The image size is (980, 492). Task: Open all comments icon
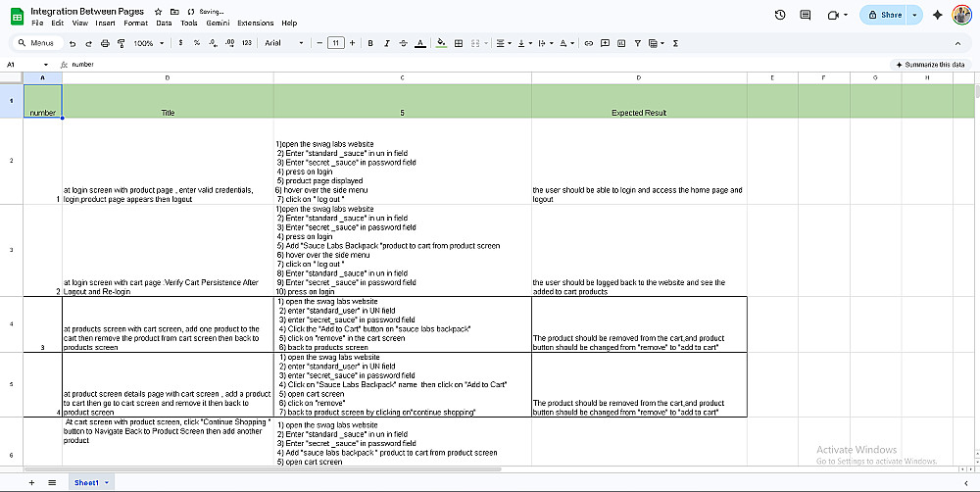[x=806, y=15]
